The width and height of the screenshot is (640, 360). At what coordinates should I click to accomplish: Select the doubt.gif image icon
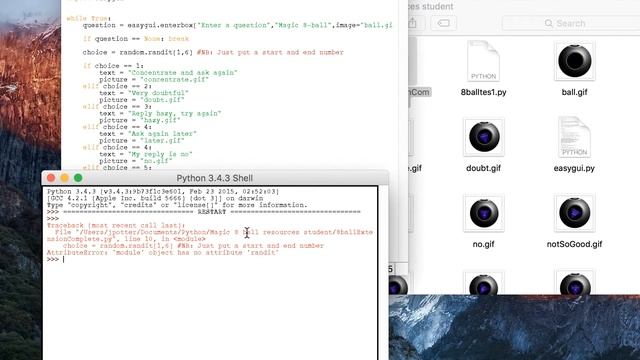tap(484, 137)
